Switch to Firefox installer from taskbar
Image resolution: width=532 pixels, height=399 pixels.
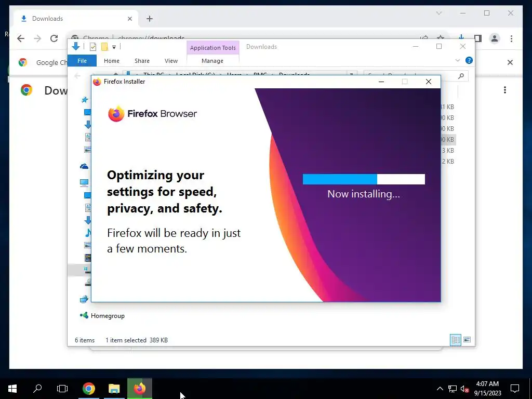click(x=139, y=389)
